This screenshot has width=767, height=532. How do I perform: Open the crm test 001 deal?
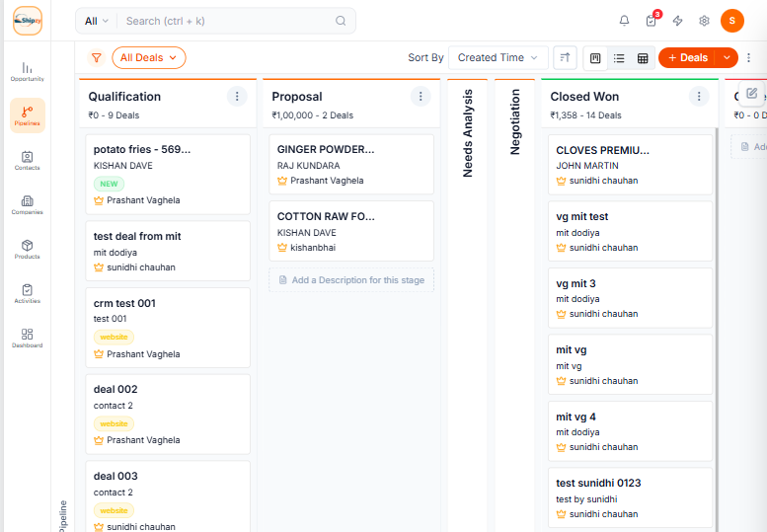pyautogui.click(x=168, y=328)
